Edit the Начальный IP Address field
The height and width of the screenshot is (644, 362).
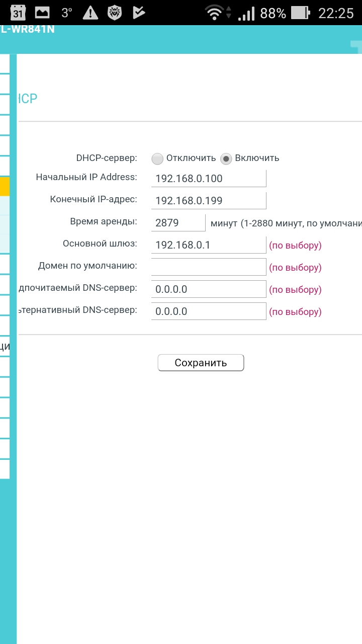[x=209, y=178]
